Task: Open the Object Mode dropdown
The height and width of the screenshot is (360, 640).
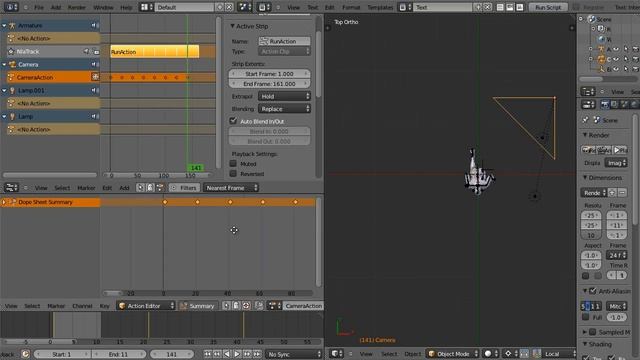Action: point(453,353)
